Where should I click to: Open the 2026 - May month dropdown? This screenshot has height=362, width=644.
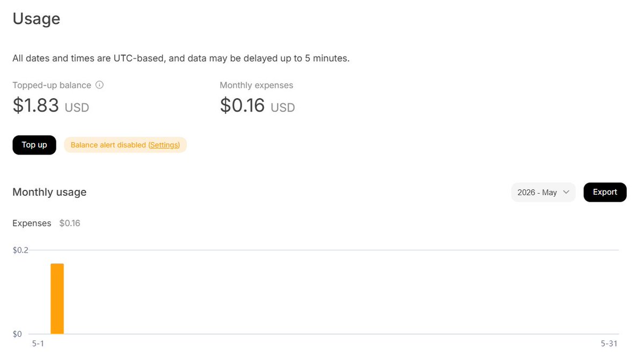(x=543, y=192)
